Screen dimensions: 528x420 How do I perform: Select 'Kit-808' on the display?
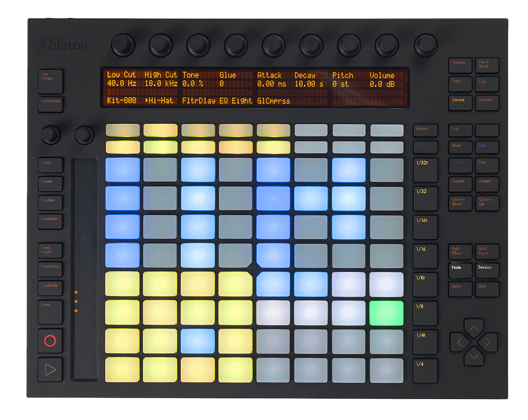point(122,101)
